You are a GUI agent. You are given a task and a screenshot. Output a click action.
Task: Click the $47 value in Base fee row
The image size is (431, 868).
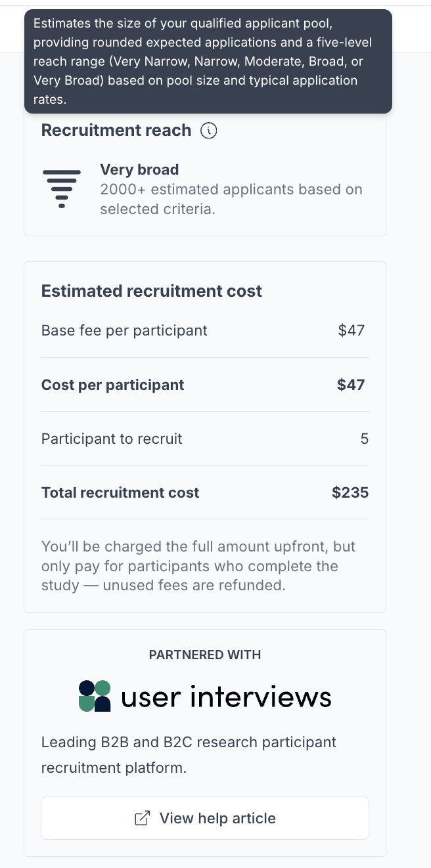pyautogui.click(x=351, y=330)
